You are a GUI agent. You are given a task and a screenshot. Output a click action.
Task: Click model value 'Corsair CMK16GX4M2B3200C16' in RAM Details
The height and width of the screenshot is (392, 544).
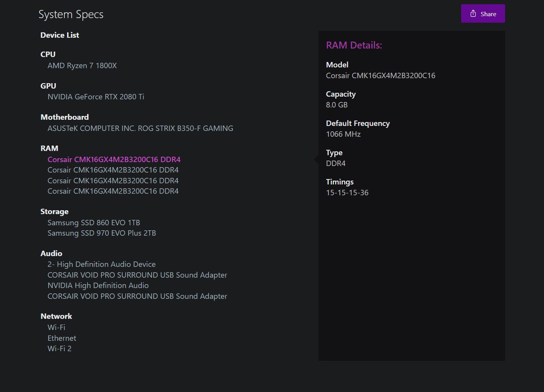381,76
